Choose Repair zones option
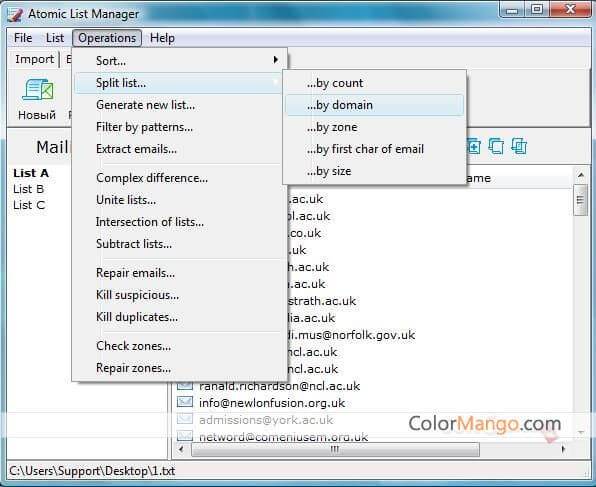Viewport: 596px width, 487px height. pyautogui.click(x=178, y=368)
